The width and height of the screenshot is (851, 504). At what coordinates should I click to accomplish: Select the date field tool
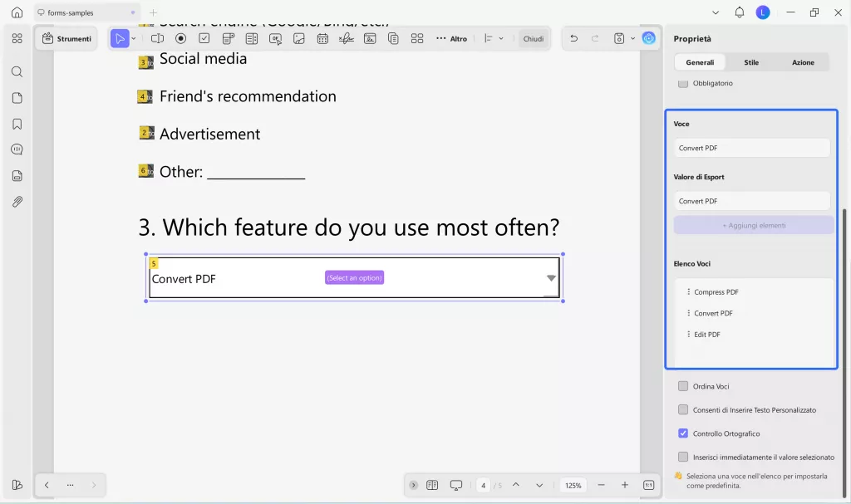(x=322, y=38)
